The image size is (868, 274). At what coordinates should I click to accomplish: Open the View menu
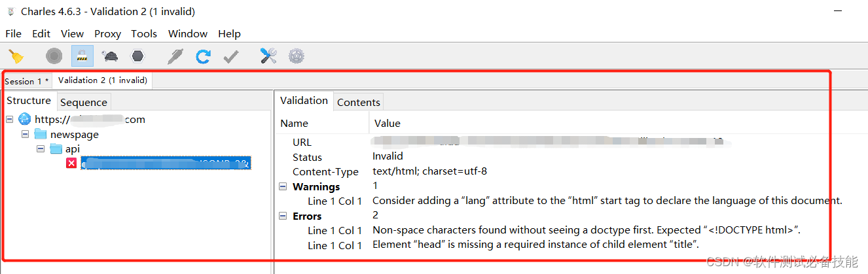pos(72,33)
